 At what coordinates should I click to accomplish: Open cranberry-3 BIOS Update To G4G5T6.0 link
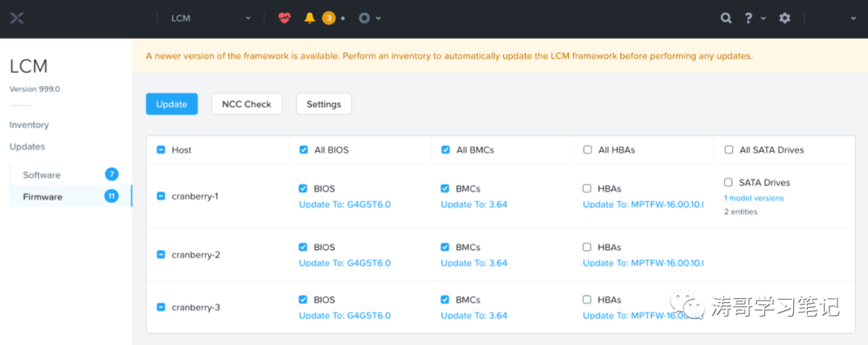345,316
